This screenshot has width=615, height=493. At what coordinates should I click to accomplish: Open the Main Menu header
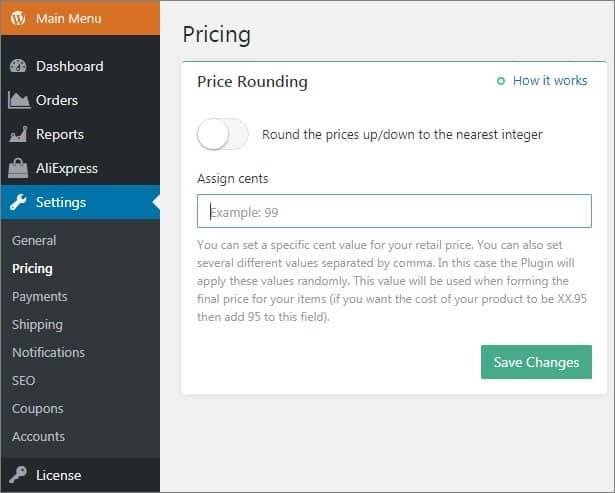(x=80, y=18)
